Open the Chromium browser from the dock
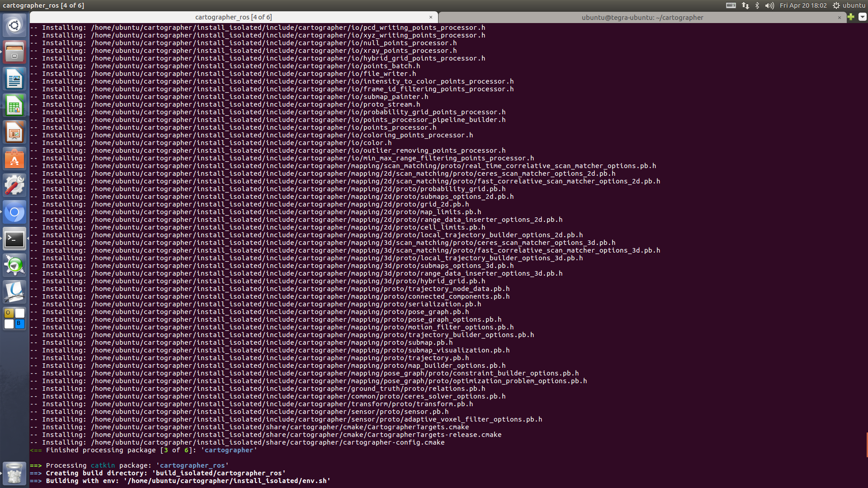The width and height of the screenshot is (868, 488). coord(14,212)
